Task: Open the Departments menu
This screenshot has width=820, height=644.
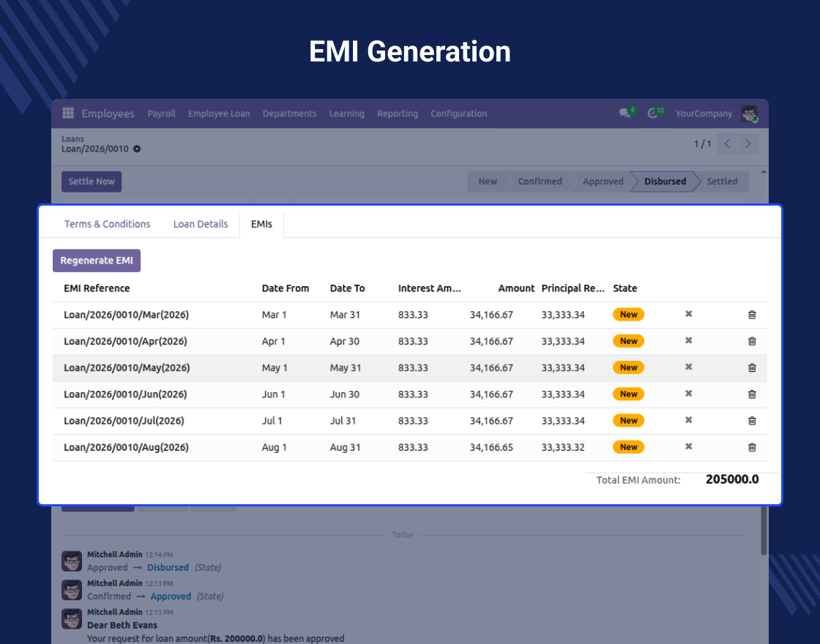Action: [289, 113]
